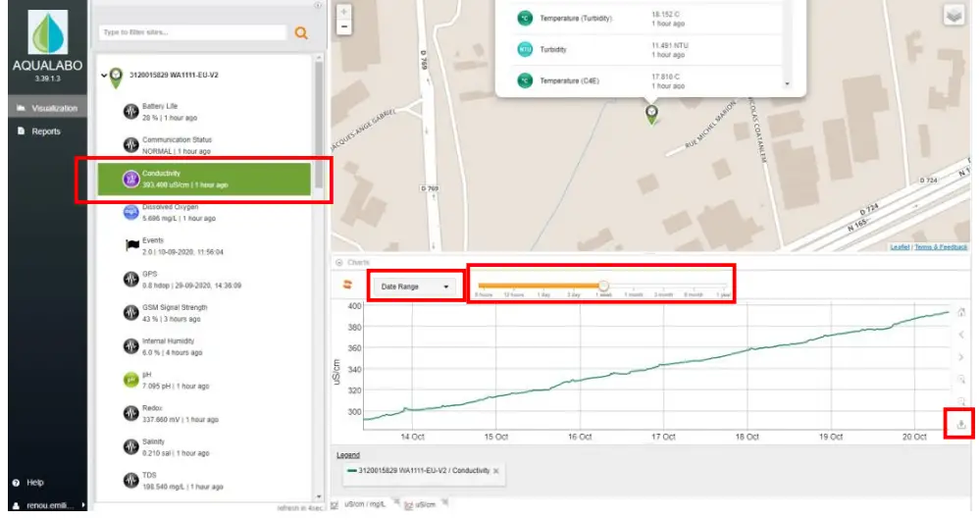Close the uS/cm / mg/L tab
The width and height of the screenshot is (980, 520).
click(x=396, y=502)
